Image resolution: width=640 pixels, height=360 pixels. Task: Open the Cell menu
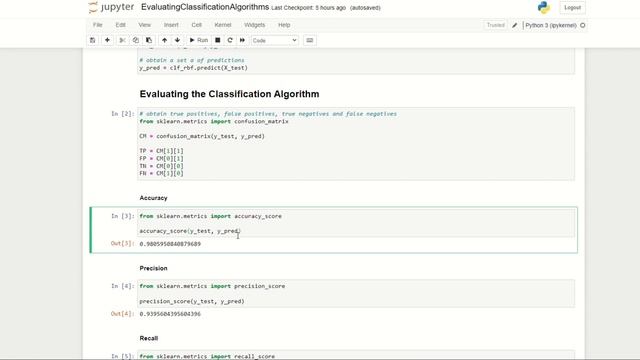(196, 25)
